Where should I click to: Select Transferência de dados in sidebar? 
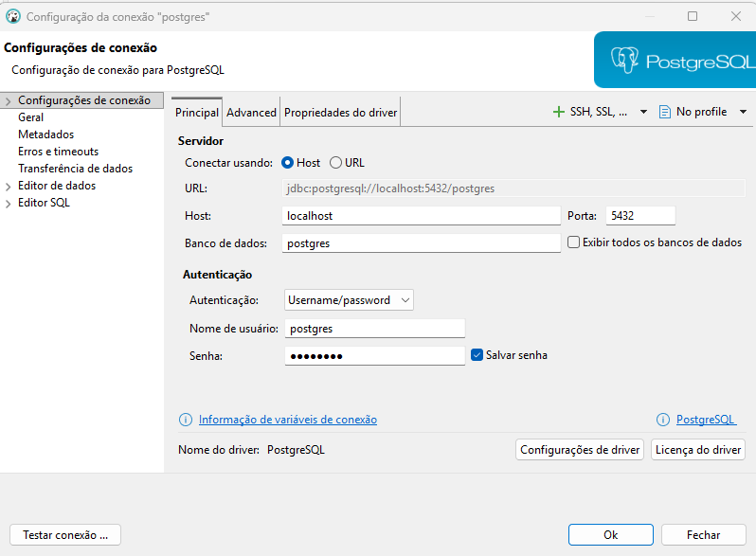(75, 169)
